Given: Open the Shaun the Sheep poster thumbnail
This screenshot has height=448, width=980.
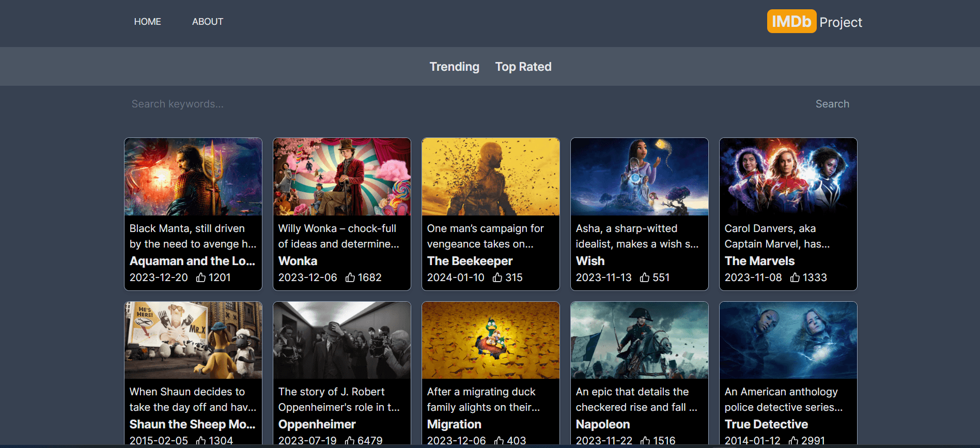Looking at the screenshot, I should click(x=193, y=341).
